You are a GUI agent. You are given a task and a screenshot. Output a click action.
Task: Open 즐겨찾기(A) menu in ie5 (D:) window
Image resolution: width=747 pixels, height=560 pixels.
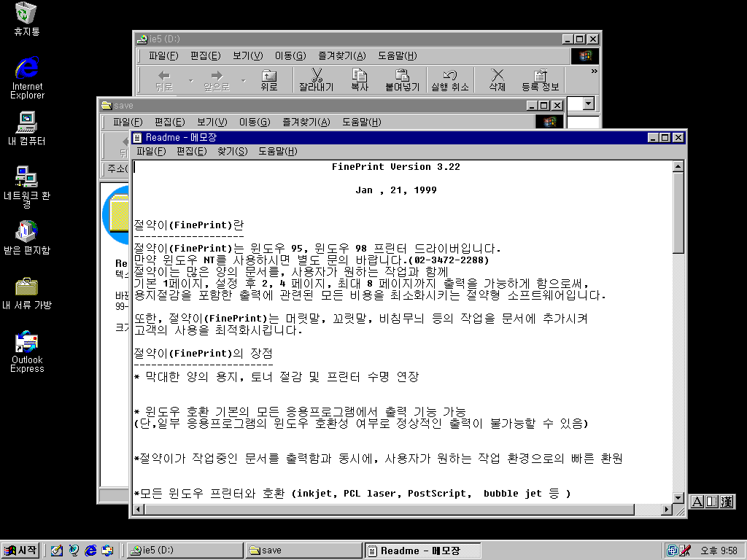coord(341,56)
